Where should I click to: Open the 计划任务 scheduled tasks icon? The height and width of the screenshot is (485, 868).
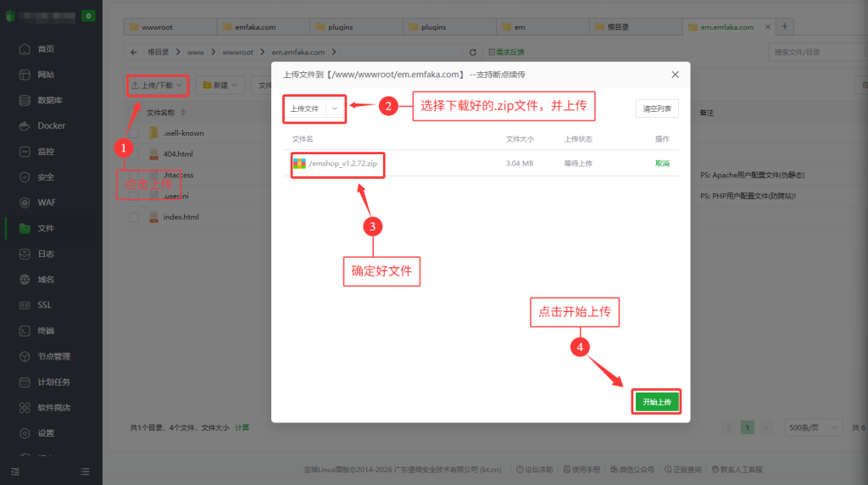point(25,382)
